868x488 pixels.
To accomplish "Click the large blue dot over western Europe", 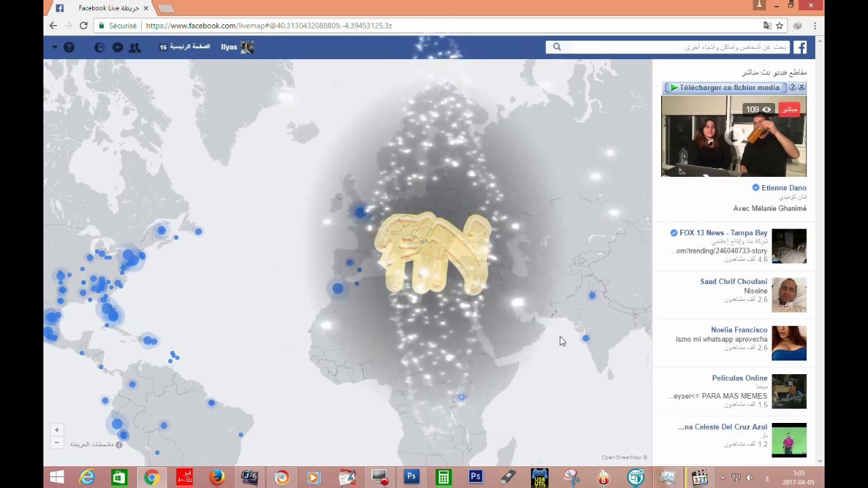I will tap(360, 212).
